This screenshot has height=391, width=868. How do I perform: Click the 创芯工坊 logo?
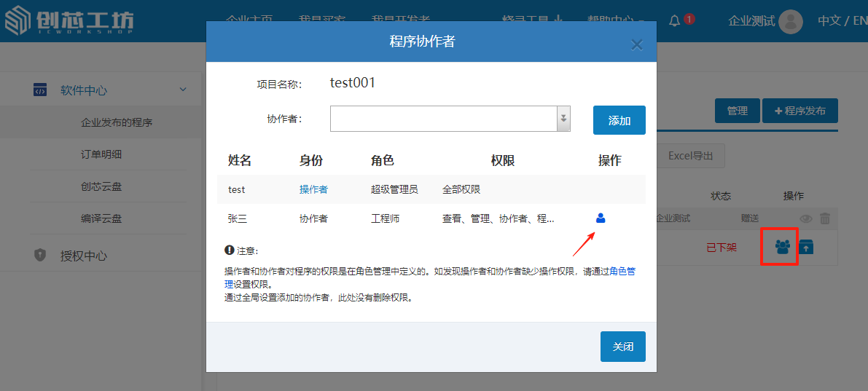[69, 21]
